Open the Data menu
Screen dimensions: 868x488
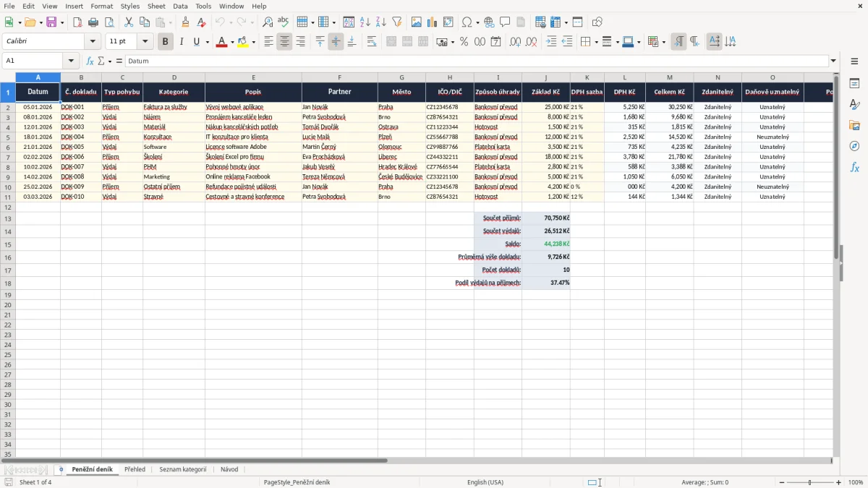[180, 6]
